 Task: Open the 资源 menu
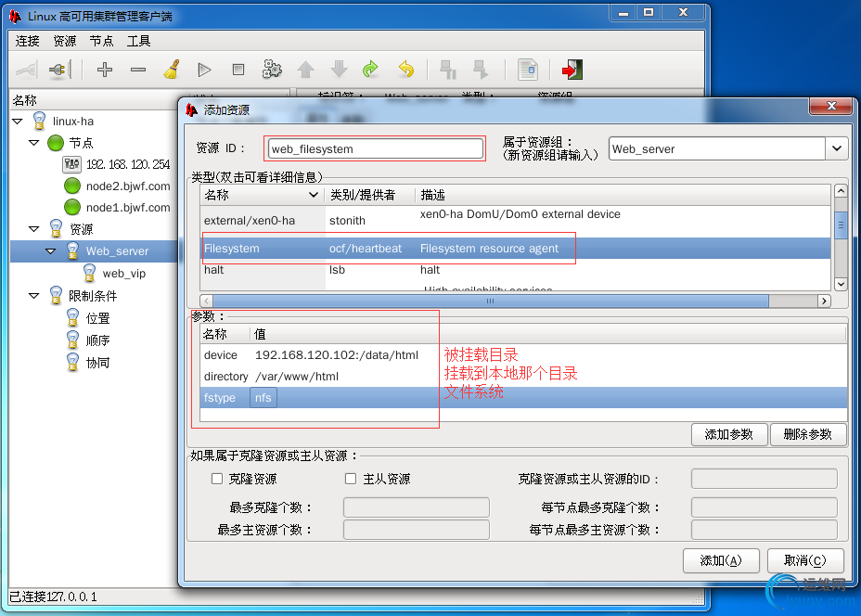[65, 41]
